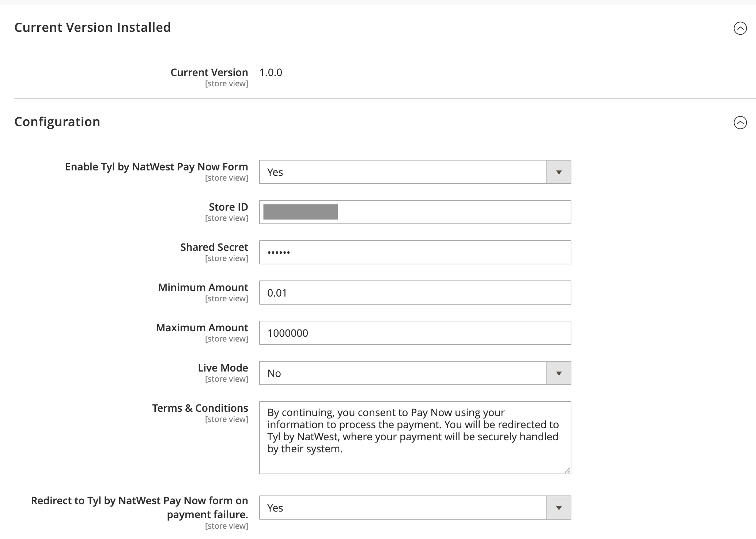Click the Store ID field label

coord(228,207)
